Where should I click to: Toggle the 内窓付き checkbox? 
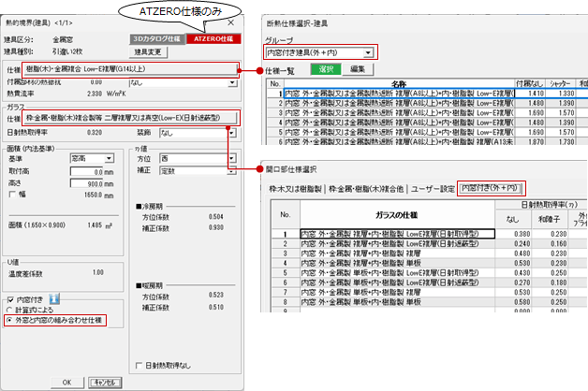pyautogui.click(x=10, y=297)
